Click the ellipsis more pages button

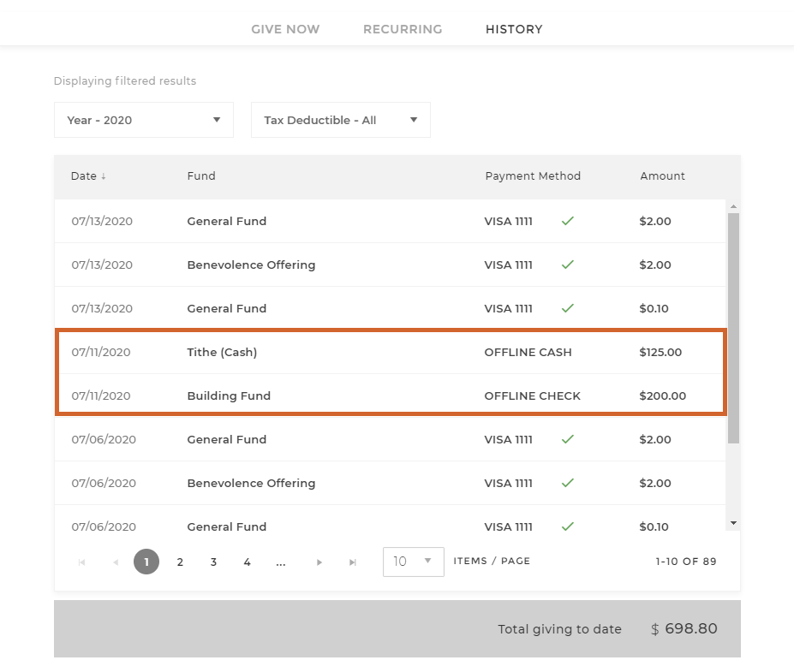281,562
